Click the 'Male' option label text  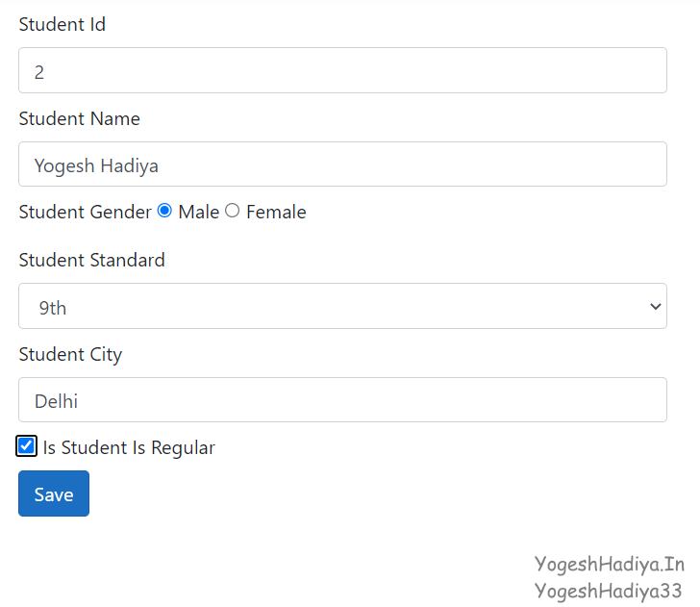199,213
